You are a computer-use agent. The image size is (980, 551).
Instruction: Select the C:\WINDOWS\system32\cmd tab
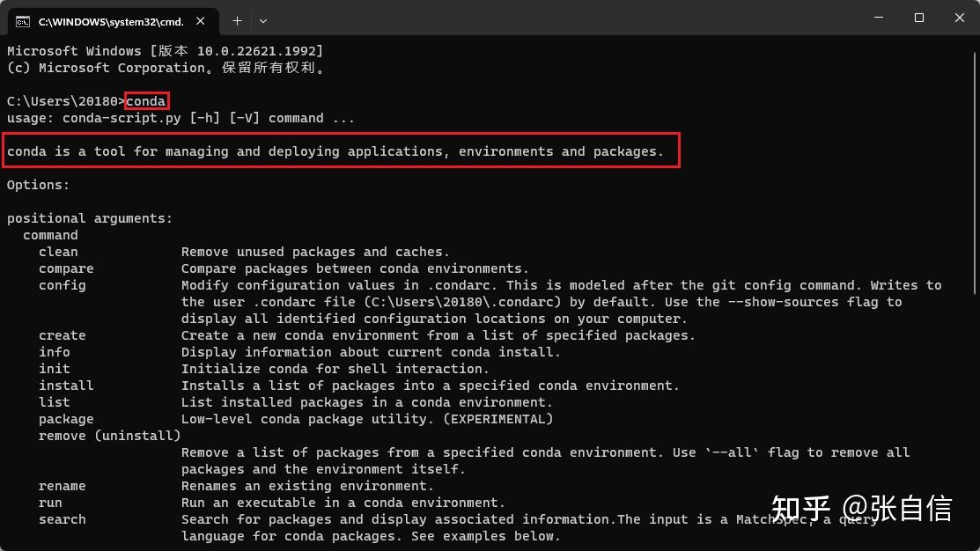(114, 19)
